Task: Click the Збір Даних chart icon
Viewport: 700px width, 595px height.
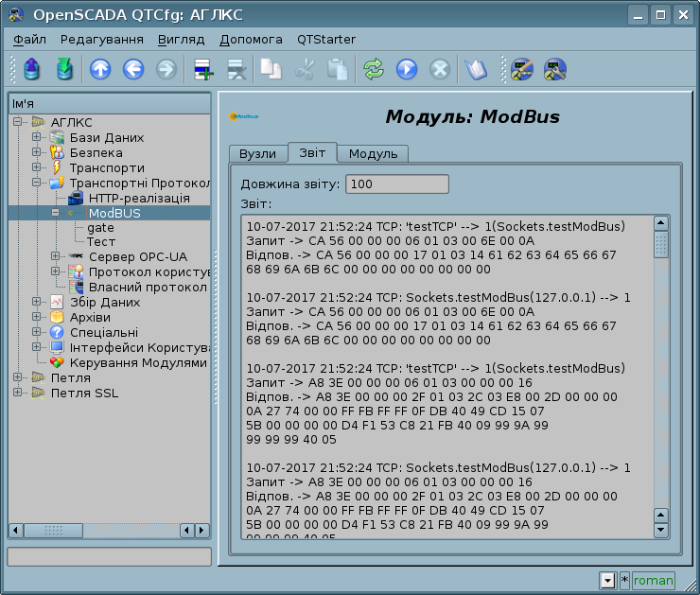Action: (57, 302)
